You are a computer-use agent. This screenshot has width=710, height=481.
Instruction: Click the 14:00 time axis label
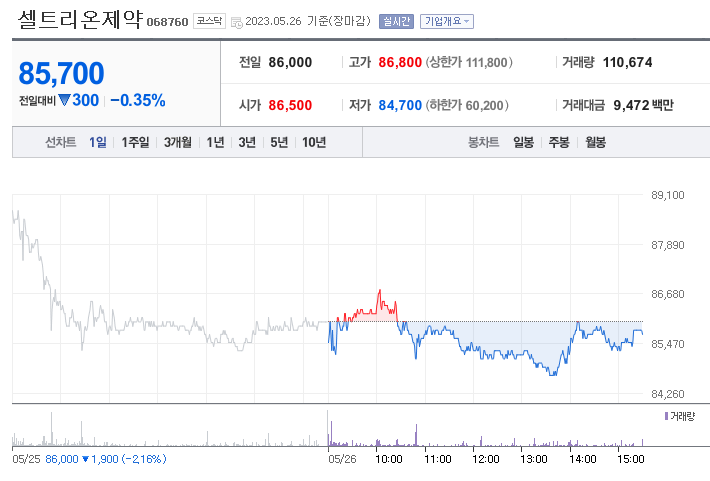click(582, 459)
